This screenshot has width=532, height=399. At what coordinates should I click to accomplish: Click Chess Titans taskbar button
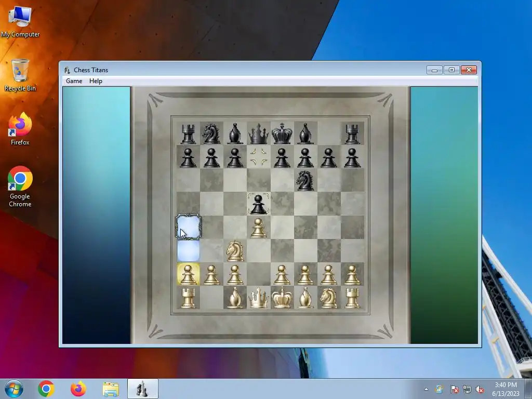point(142,389)
